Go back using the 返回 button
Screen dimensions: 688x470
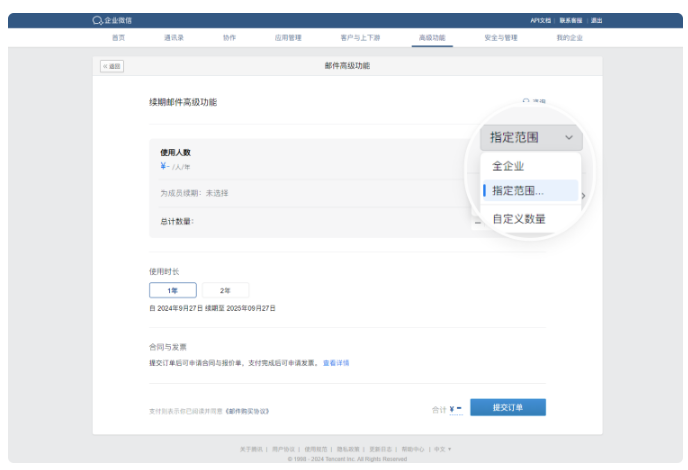point(111,66)
